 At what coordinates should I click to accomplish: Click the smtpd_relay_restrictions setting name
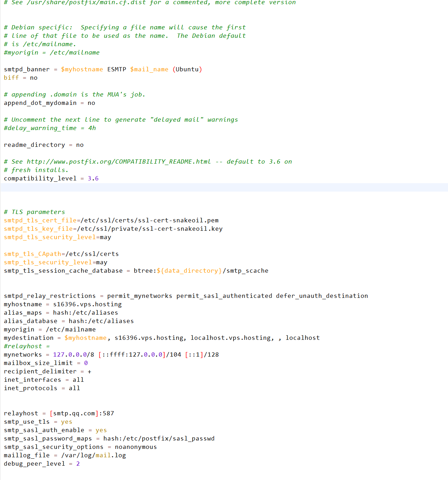click(50, 296)
